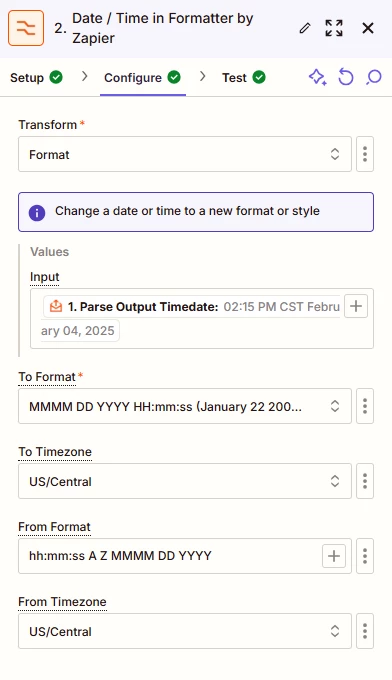Open the three-dot menu beside From Format

click(x=365, y=556)
